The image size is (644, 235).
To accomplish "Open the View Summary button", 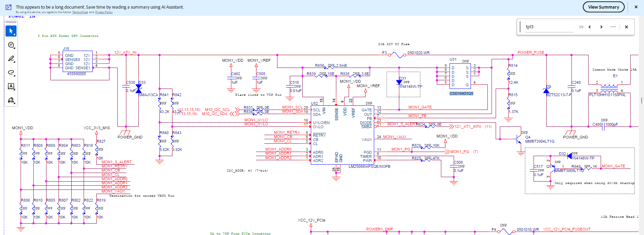I will tap(603, 7).
